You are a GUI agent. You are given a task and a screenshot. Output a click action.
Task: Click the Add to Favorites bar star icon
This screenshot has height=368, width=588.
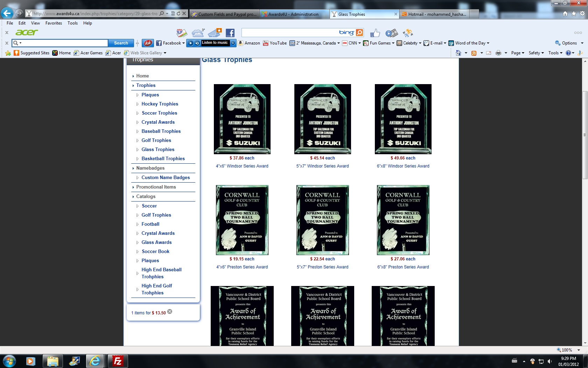(8, 53)
